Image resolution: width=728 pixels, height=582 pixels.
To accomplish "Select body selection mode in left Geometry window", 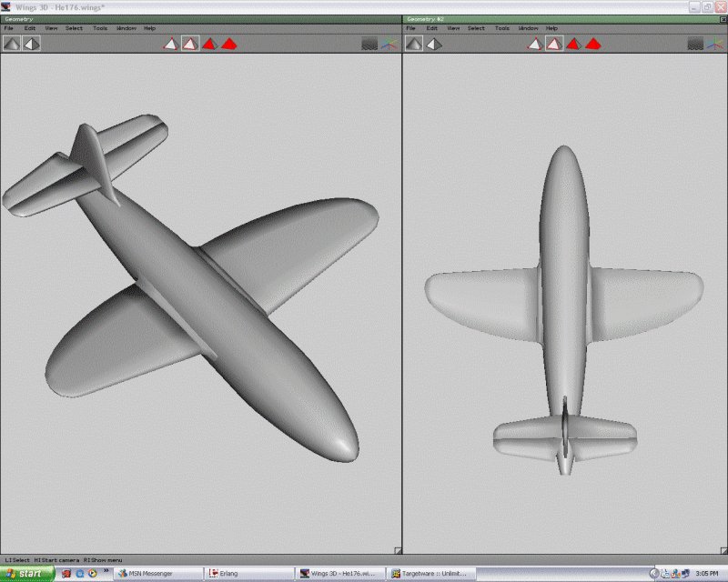I will coord(229,43).
